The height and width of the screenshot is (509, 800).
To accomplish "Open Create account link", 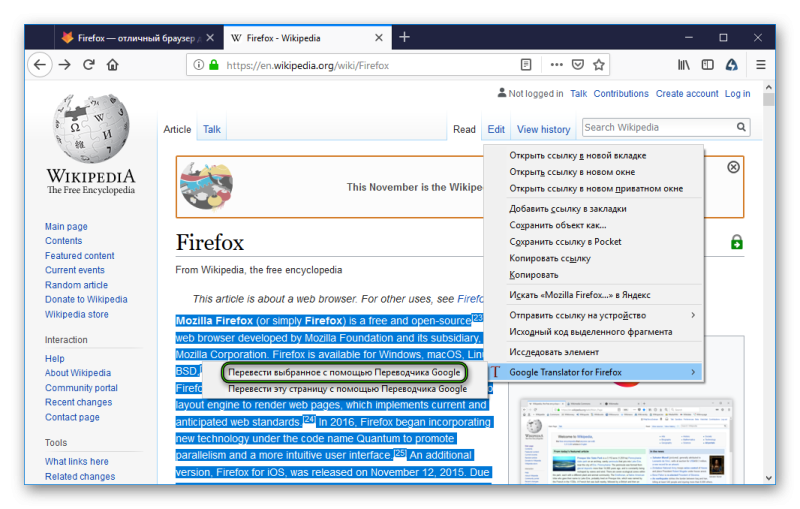I will point(687,93).
